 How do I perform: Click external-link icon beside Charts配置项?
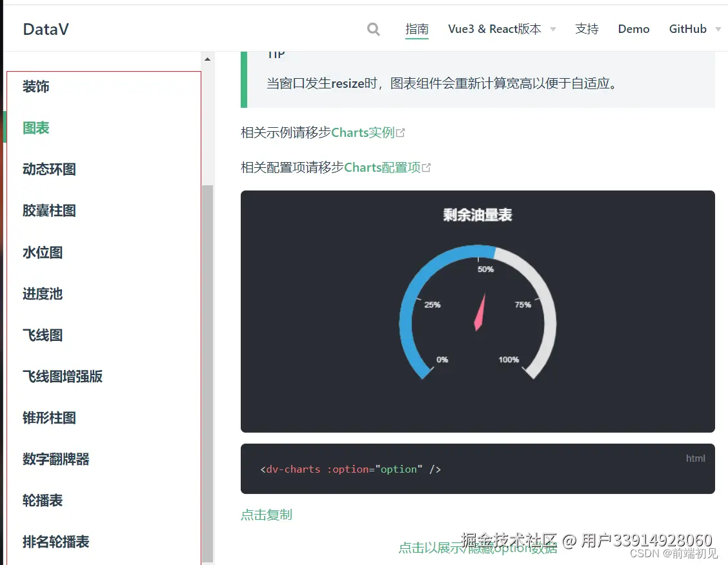427,167
